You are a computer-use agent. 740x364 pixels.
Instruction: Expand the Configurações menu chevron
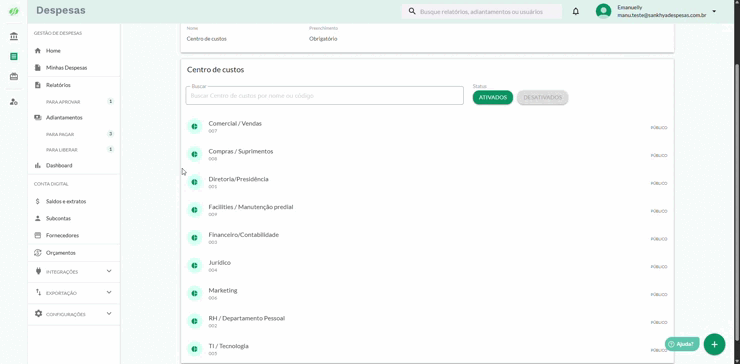click(109, 313)
